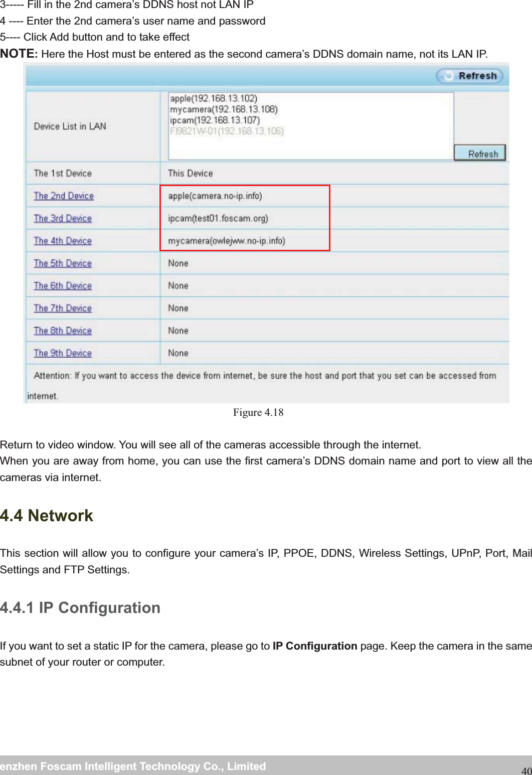Open The 5th Device link
This screenshot has height=775, width=532.
[63, 263]
